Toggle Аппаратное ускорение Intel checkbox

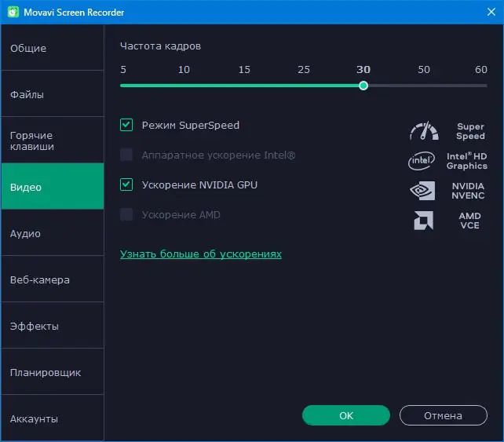[x=126, y=155]
